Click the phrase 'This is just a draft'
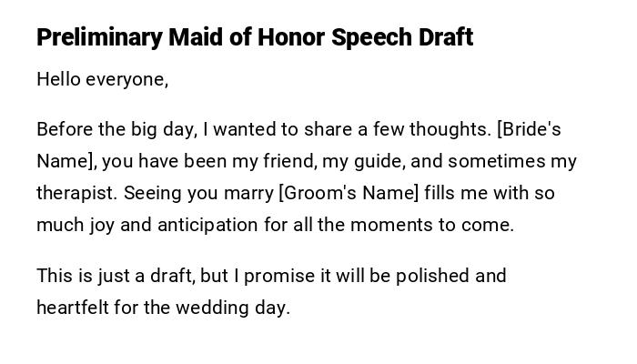The image size is (637, 364). [x=120, y=275]
